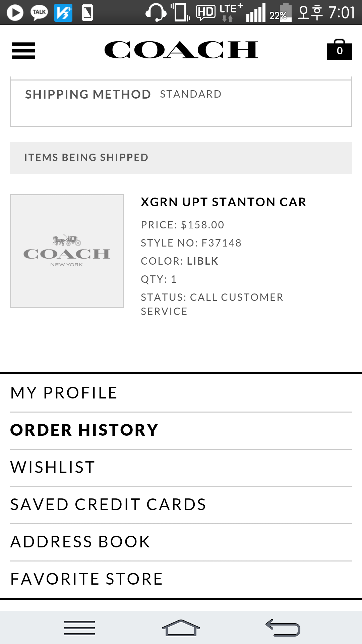
Task: Tap the Shipping Method Standard box
Action: 181,102
